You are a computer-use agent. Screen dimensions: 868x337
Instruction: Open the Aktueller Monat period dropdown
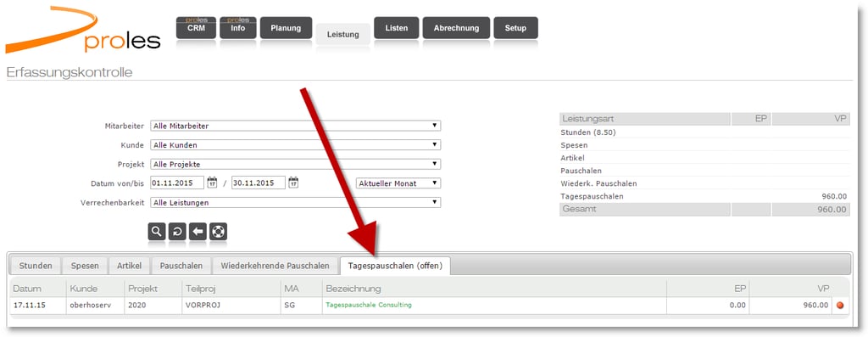[398, 183]
